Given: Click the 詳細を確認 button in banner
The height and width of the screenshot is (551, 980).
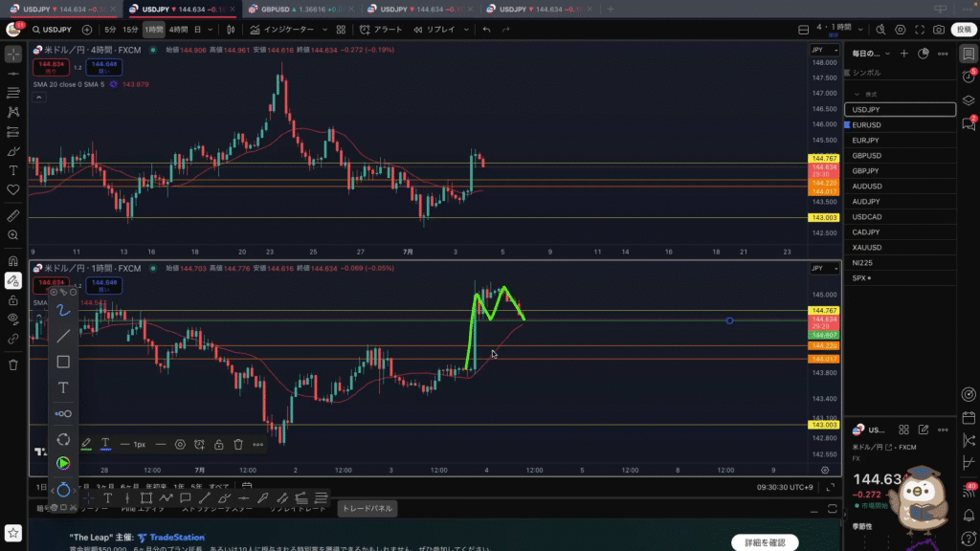Looking at the screenshot, I should [x=765, y=542].
